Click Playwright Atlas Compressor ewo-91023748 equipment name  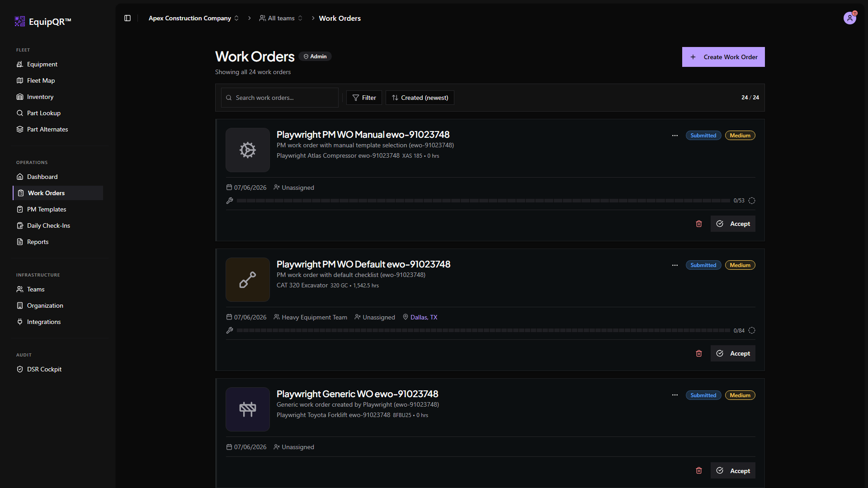[x=338, y=155]
